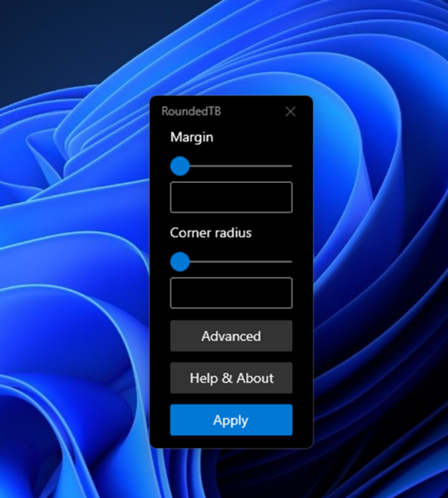448x498 pixels.
Task: Click the RoundedTB window title
Action: [x=191, y=111]
